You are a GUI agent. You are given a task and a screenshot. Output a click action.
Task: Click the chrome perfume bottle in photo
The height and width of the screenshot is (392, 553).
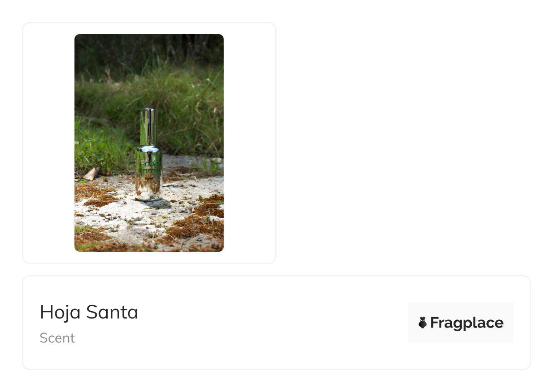pos(149,155)
